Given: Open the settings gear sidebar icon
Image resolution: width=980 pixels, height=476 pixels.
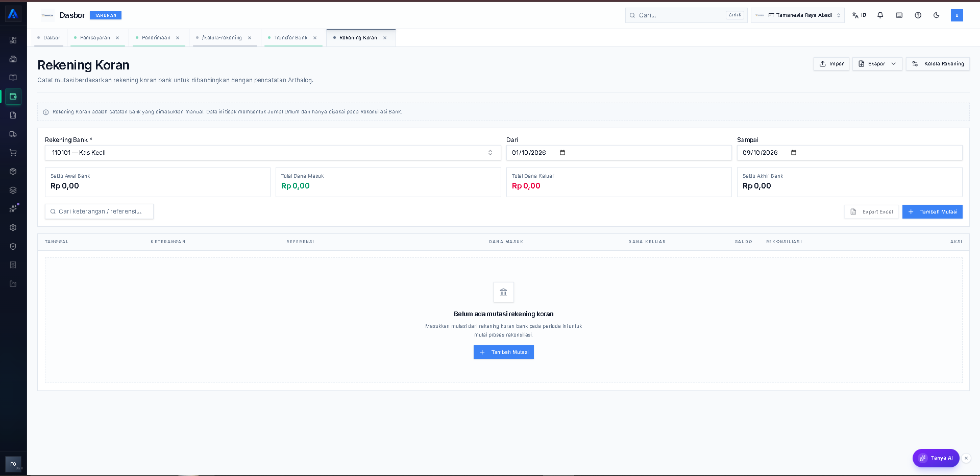Looking at the screenshot, I should click(x=13, y=228).
